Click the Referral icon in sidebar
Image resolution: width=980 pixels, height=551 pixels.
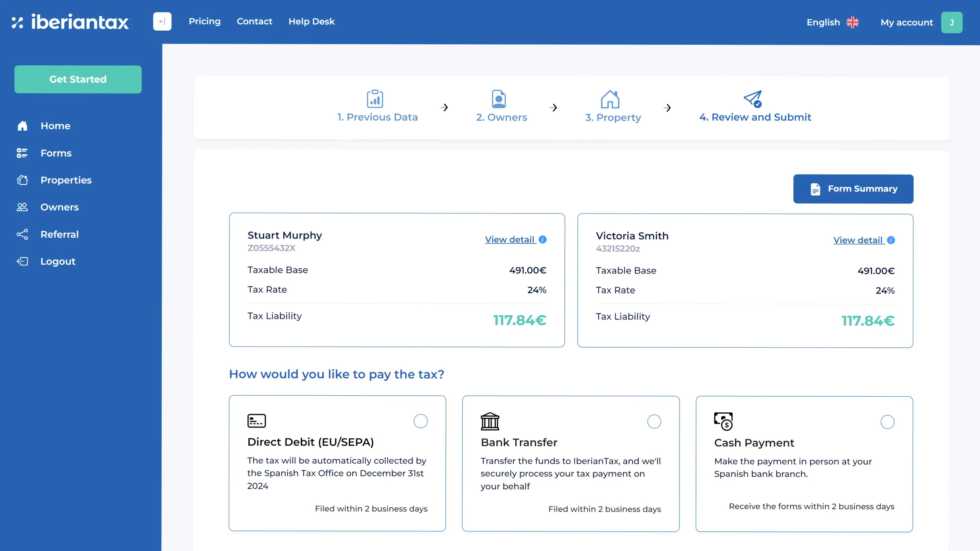coord(22,234)
